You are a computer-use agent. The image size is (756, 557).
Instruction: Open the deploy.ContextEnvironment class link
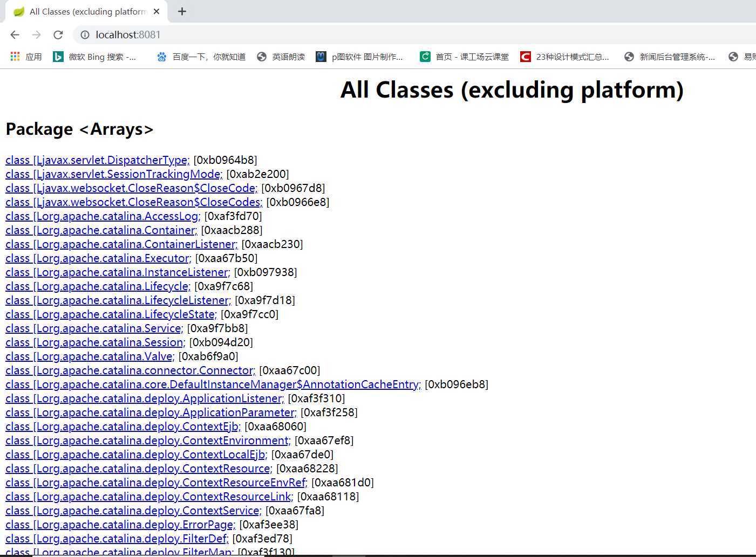[148, 441]
